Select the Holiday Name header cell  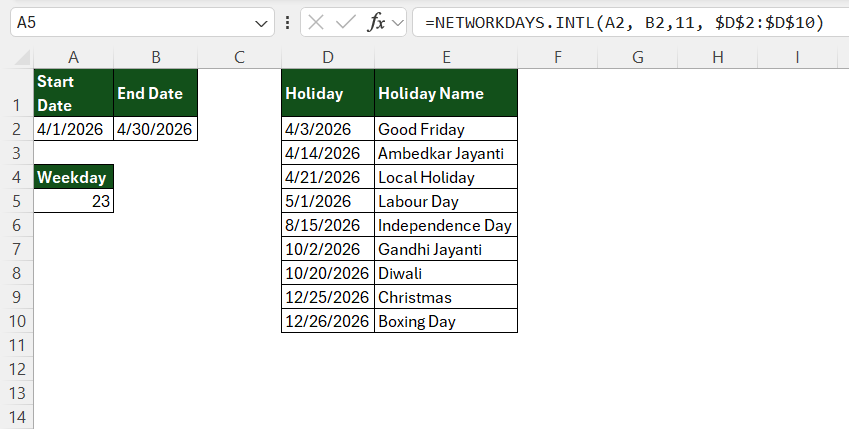click(446, 93)
